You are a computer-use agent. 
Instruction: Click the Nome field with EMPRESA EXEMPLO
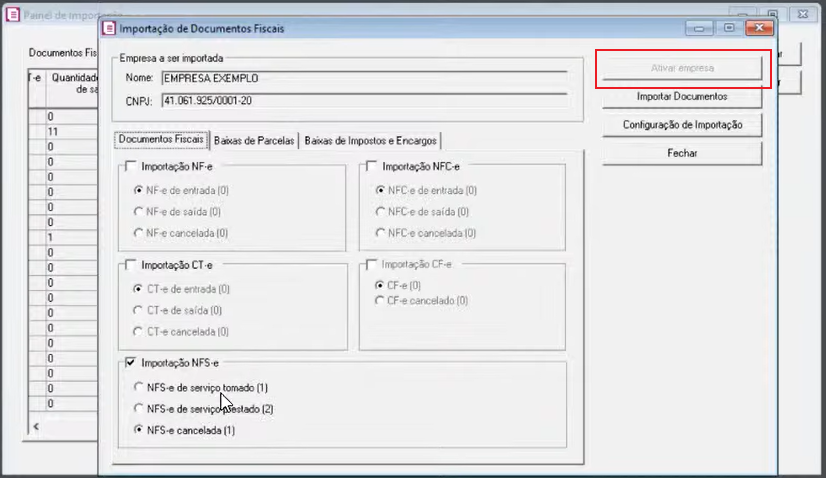coord(363,78)
